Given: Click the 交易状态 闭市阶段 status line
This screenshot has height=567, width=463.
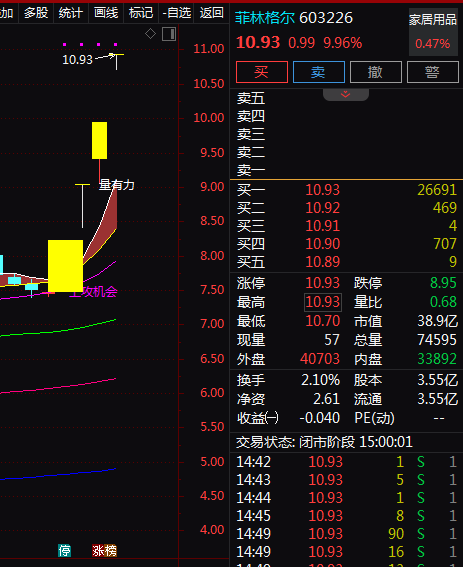Looking at the screenshot, I should point(324,442).
